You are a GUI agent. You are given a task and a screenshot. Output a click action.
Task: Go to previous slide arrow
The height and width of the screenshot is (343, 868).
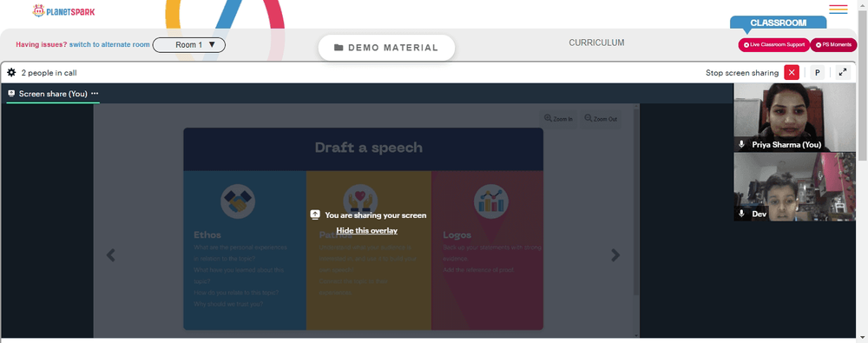(x=111, y=255)
